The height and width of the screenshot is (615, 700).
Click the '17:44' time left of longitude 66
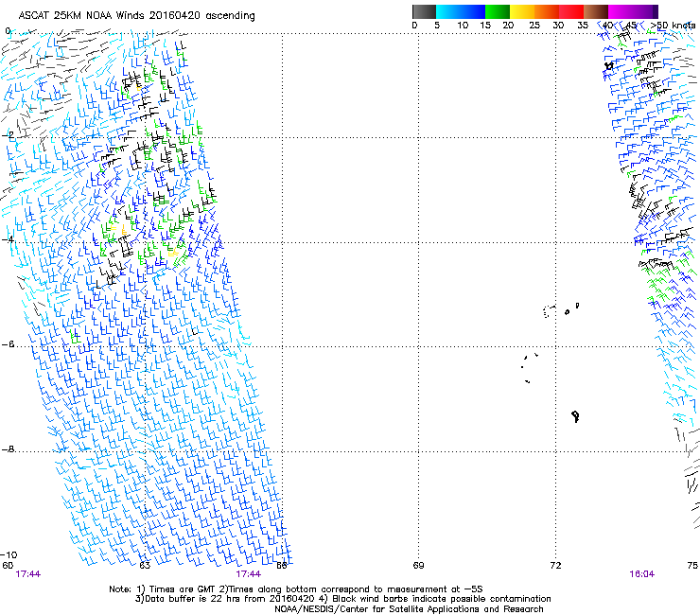tap(248, 574)
